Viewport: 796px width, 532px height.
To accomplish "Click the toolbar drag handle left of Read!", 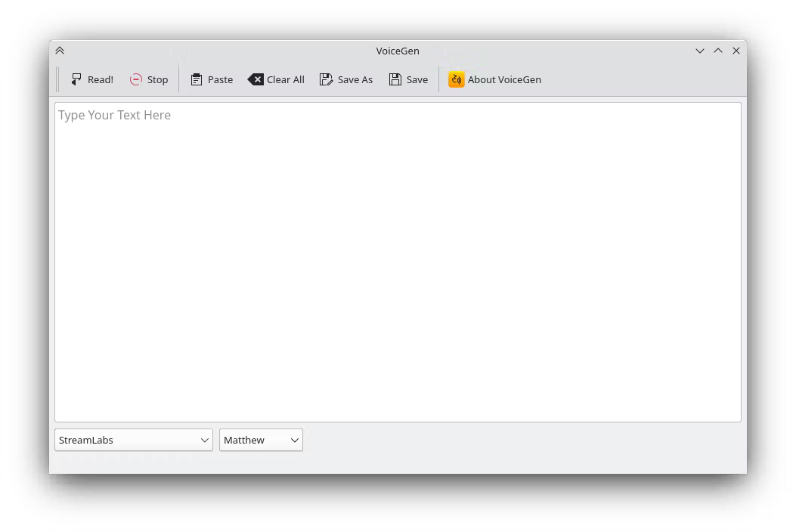I will tap(58, 79).
